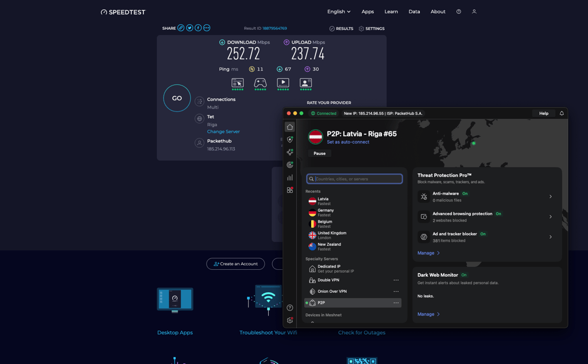Open Apps menu in Speedtest
The width and height of the screenshot is (588, 364).
click(x=367, y=11)
